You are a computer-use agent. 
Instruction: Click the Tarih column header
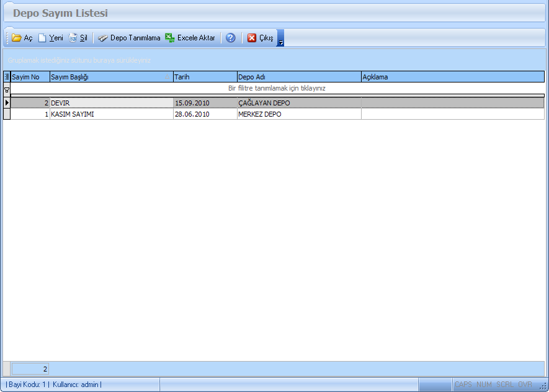[205, 77]
